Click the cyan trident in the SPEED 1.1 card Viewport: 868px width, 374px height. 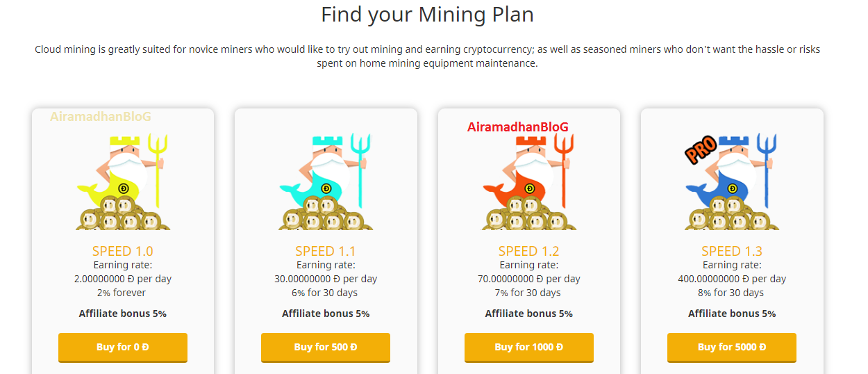pyautogui.click(x=360, y=170)
